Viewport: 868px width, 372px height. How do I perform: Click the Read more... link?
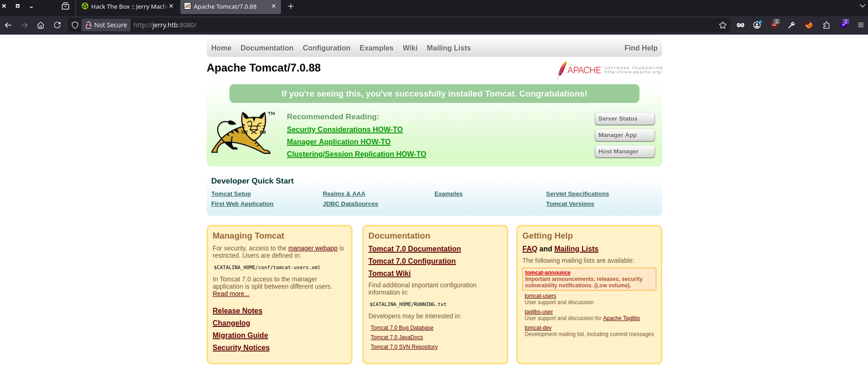tap(231, 294)
